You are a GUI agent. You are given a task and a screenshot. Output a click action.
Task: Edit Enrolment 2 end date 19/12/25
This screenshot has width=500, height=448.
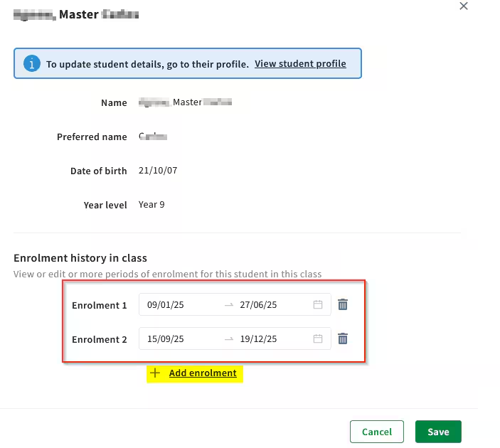258,338
